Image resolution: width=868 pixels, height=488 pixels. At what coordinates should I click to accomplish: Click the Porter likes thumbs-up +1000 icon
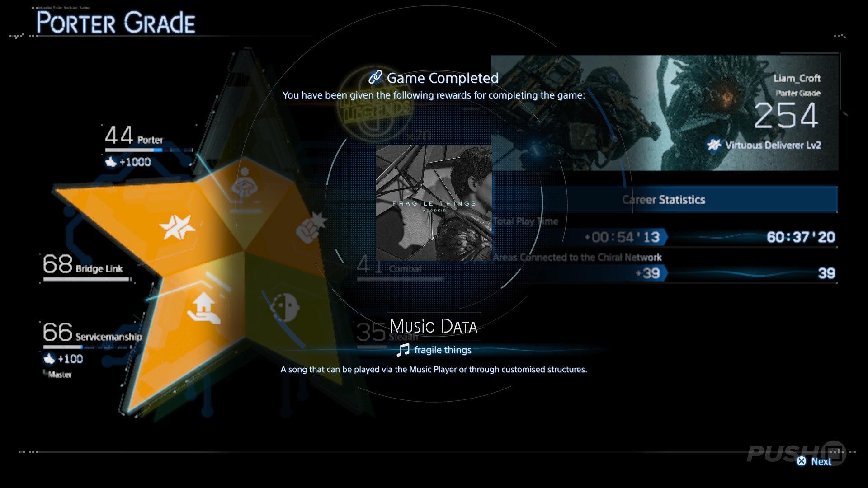[111, 162]
